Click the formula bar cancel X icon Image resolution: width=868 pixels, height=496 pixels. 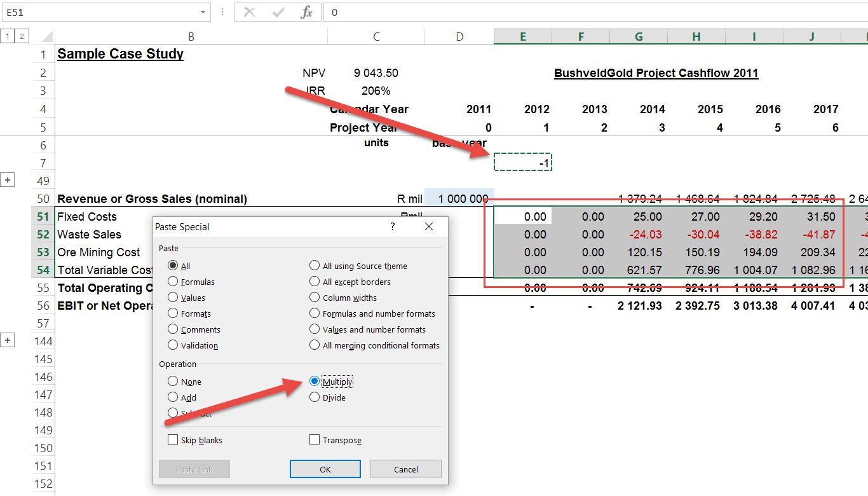click(249, 12)
